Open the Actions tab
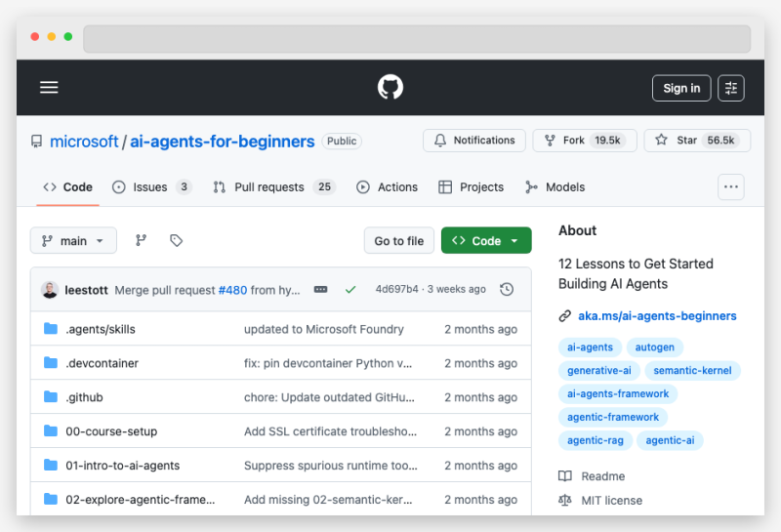 [388, 187]
